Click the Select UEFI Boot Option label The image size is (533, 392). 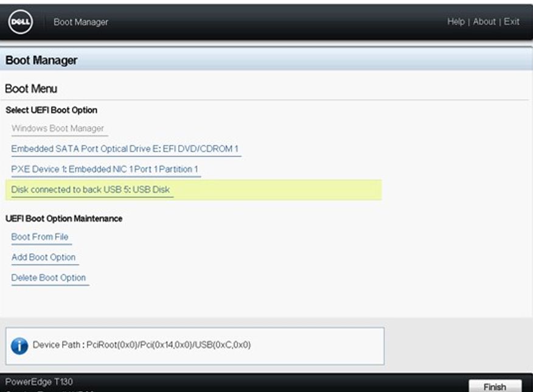pyautogui.click(x=51, y=110)
